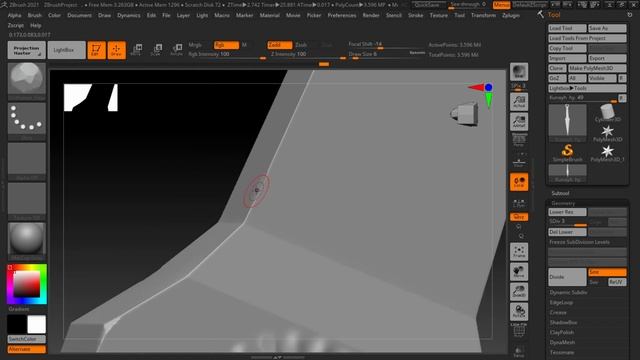Open the Preferences menu
Image resolution: width=640 pixels, height=360 pixels.
click(342, 16)
